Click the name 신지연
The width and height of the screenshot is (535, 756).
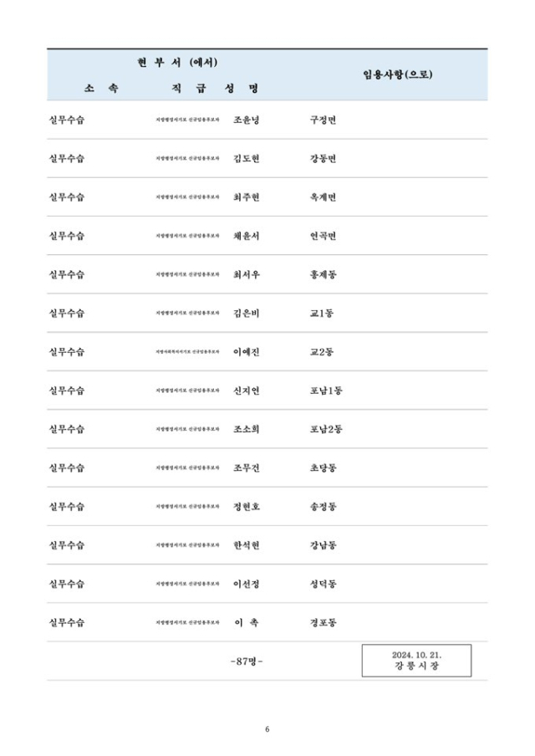(247, 390)
